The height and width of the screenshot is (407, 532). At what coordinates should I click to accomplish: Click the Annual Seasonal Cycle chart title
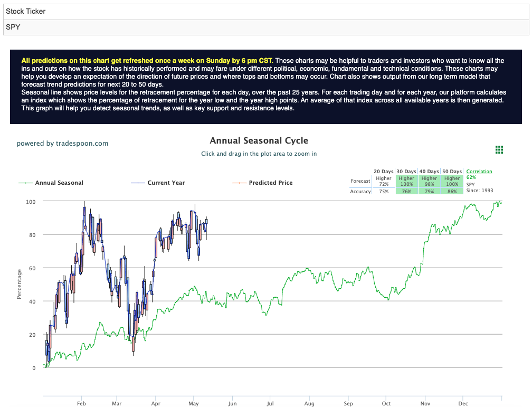259,140
